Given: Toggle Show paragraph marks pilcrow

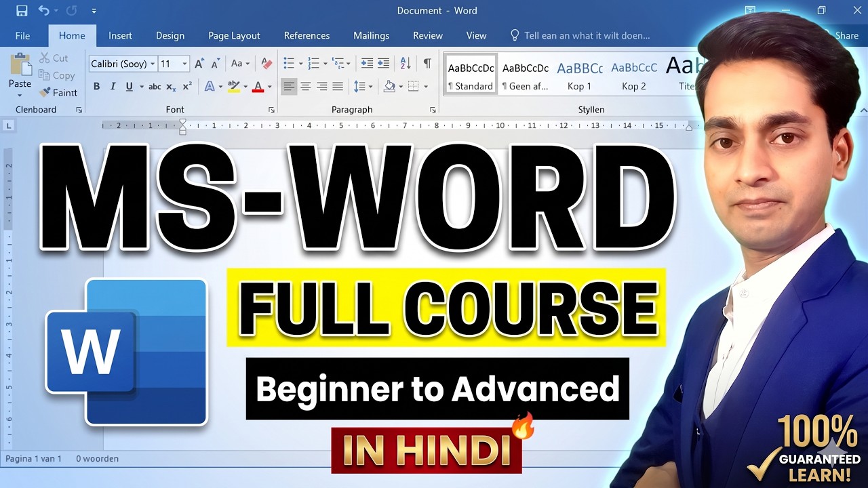Looking at the screenshot, I should click(x=427, y=63).
